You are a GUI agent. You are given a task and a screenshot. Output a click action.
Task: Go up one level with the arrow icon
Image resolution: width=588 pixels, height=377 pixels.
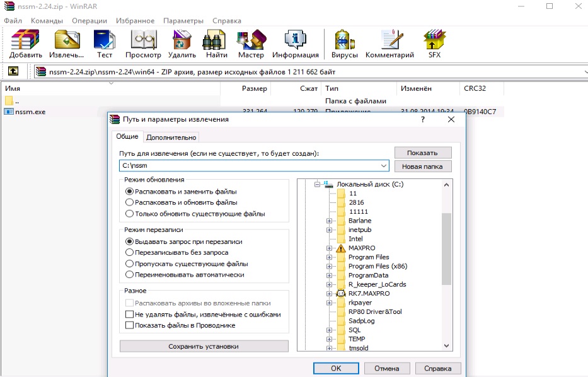(x=13, y=71)
